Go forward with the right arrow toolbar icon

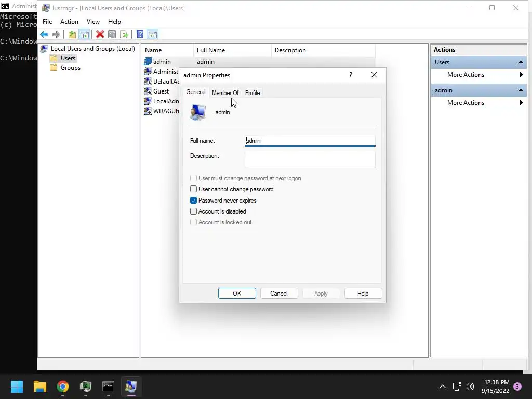pyautogui.click(x=56, y=34)
